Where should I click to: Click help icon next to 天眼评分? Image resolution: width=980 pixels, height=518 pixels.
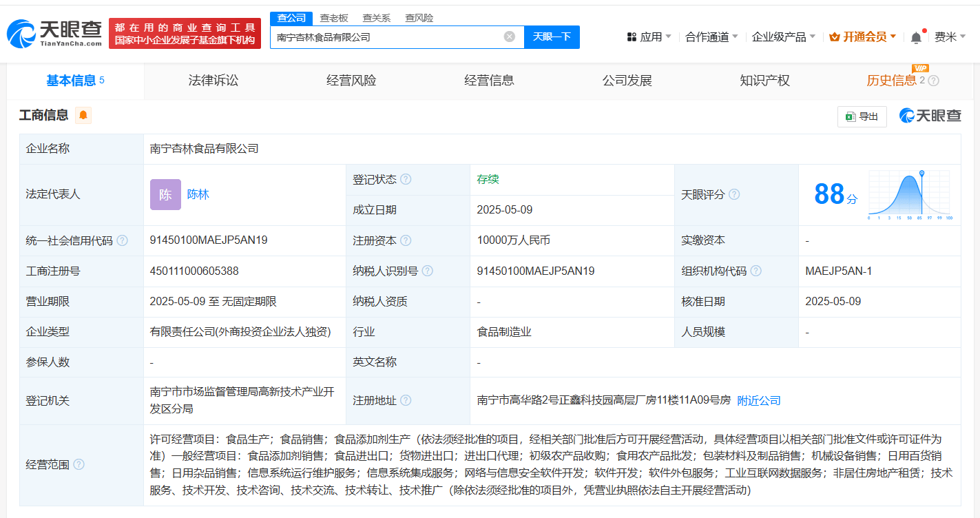(x=734, y=195)
